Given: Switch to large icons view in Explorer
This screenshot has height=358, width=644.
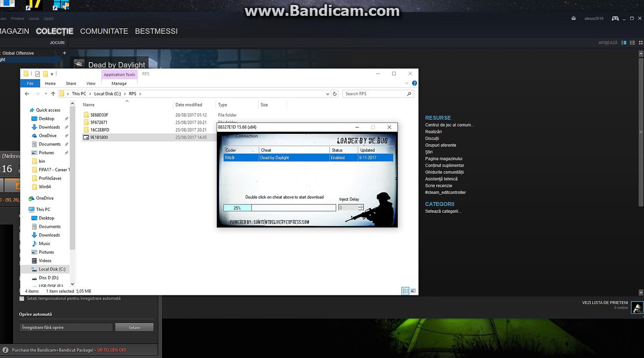Looking at the screenshot, I should click(413, 291).
